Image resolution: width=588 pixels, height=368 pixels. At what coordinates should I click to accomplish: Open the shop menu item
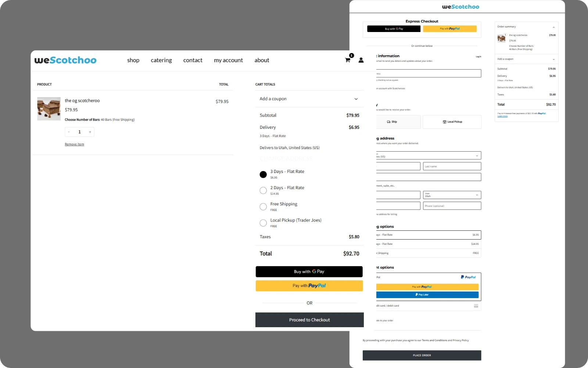pos(133,60)
